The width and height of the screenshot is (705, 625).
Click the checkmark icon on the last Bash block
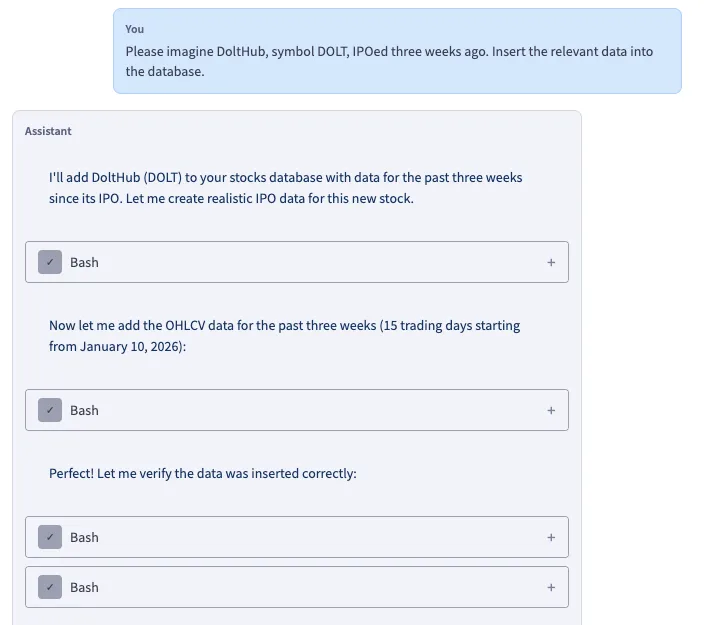(50, 587)
